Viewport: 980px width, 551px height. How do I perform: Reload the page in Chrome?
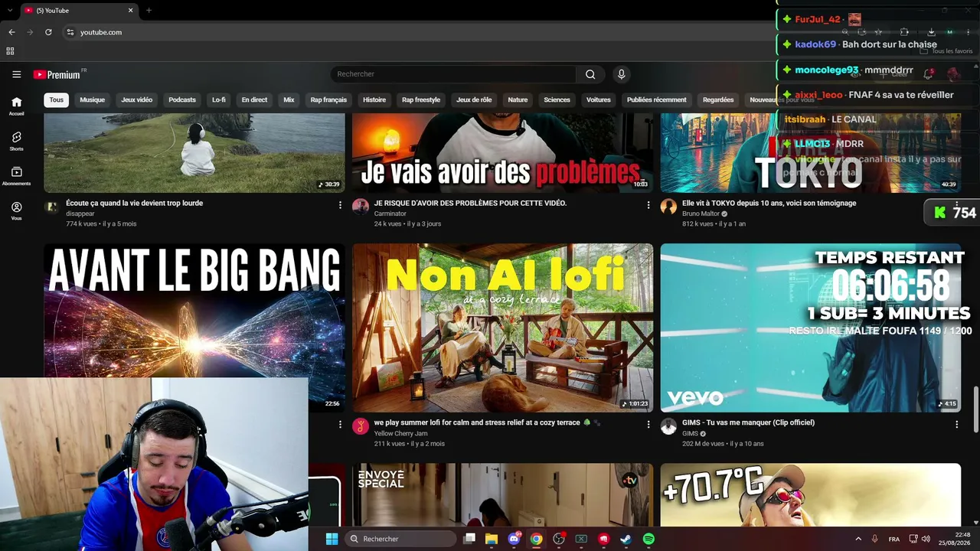48,32
